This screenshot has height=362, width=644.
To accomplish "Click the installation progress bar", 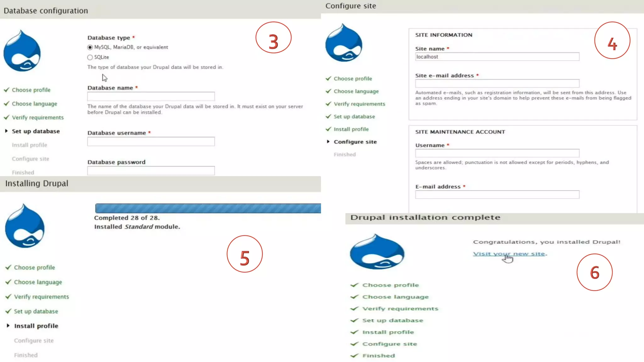I will (208, 208).
